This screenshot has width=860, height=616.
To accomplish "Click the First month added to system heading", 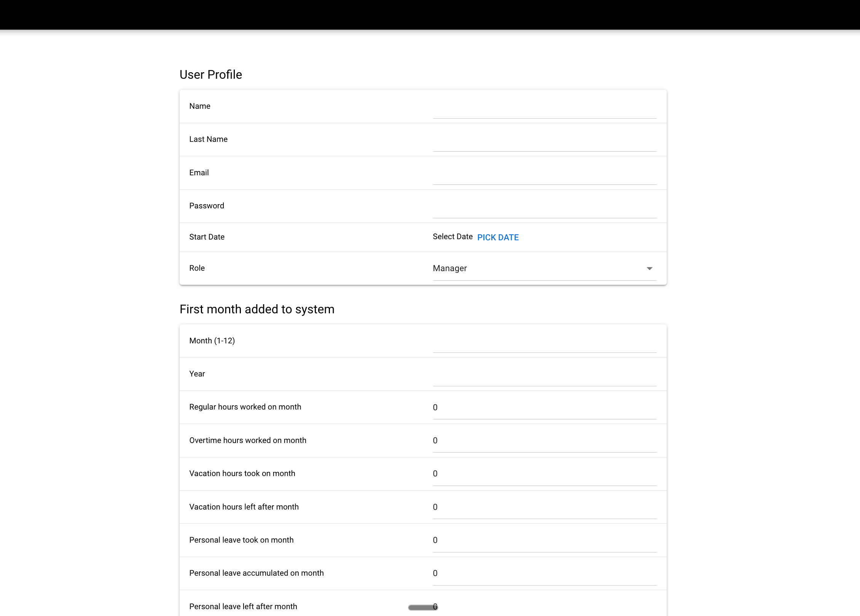I will pyautogui.click(x=257, y=309).
